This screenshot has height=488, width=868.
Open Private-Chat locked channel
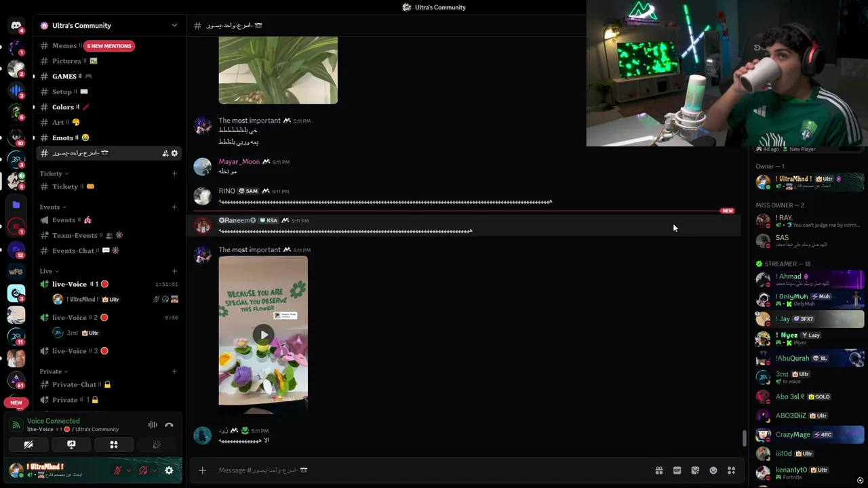pyautogui.click(x=109, y=384)
